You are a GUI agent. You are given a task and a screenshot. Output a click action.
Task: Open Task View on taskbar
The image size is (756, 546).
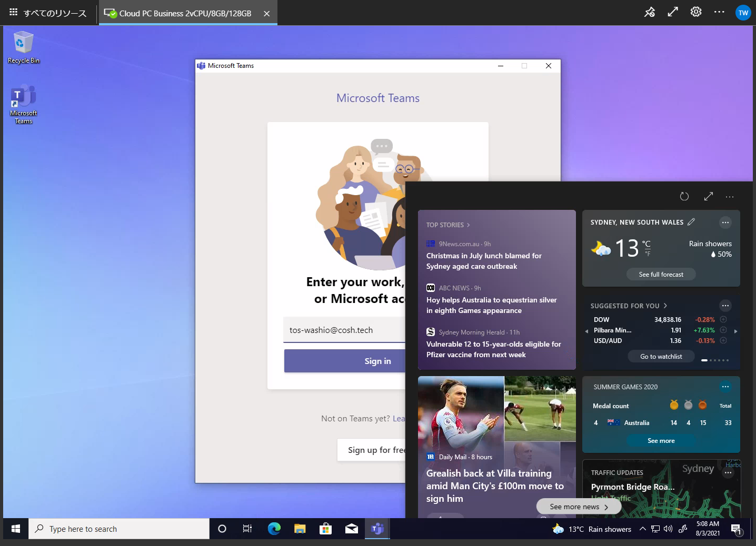click(x=247, y=529)
